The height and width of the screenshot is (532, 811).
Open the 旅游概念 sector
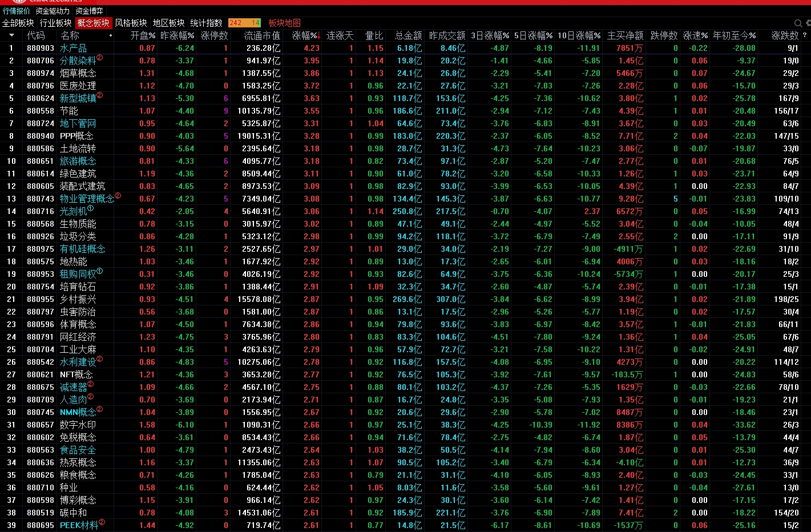pyautogui.click(x=78, y=161)
